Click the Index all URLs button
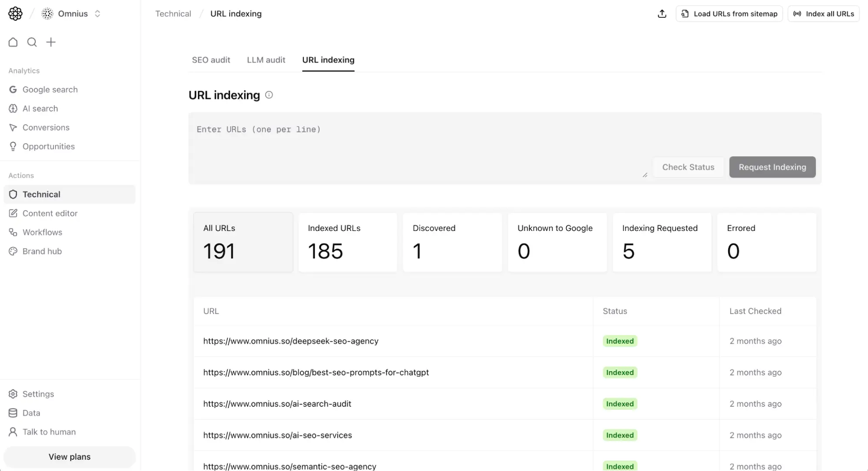Image resolution: width=868 pixels, height=471 pixels. tap(823, 13)
